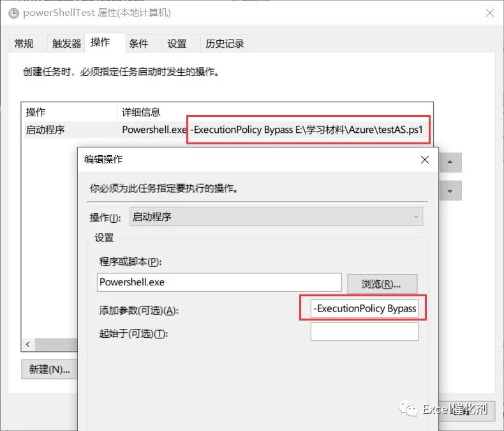504x431 pixels.
Task: Click the 新建(N)... button
Action: click(x=50, y=369)
